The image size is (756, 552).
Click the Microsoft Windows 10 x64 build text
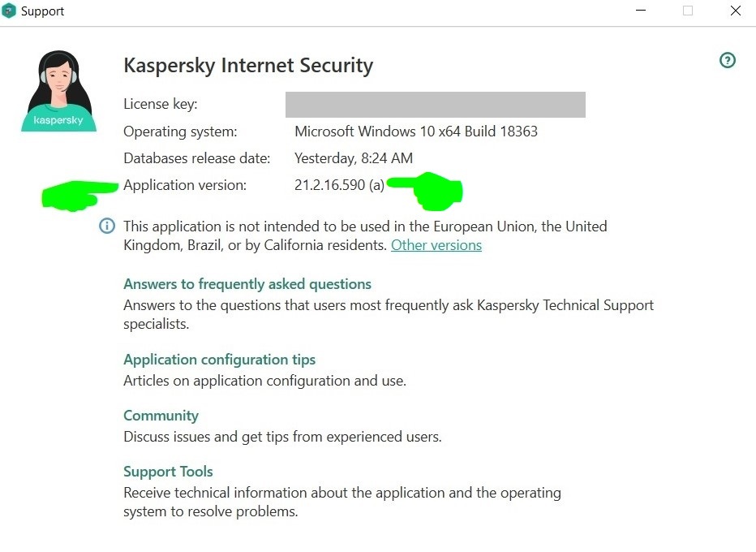415,131
